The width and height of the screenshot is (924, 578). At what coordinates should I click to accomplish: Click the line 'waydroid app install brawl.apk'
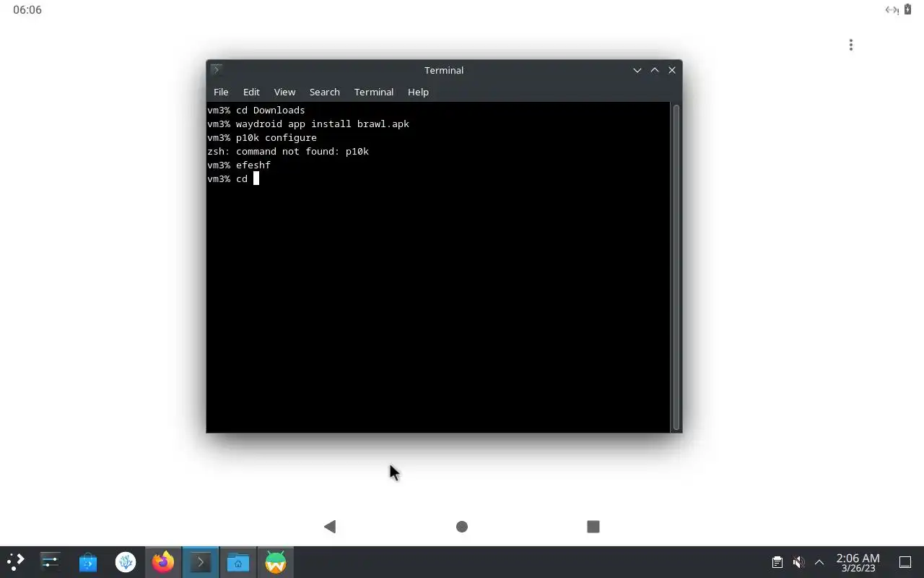pos(308,124)
